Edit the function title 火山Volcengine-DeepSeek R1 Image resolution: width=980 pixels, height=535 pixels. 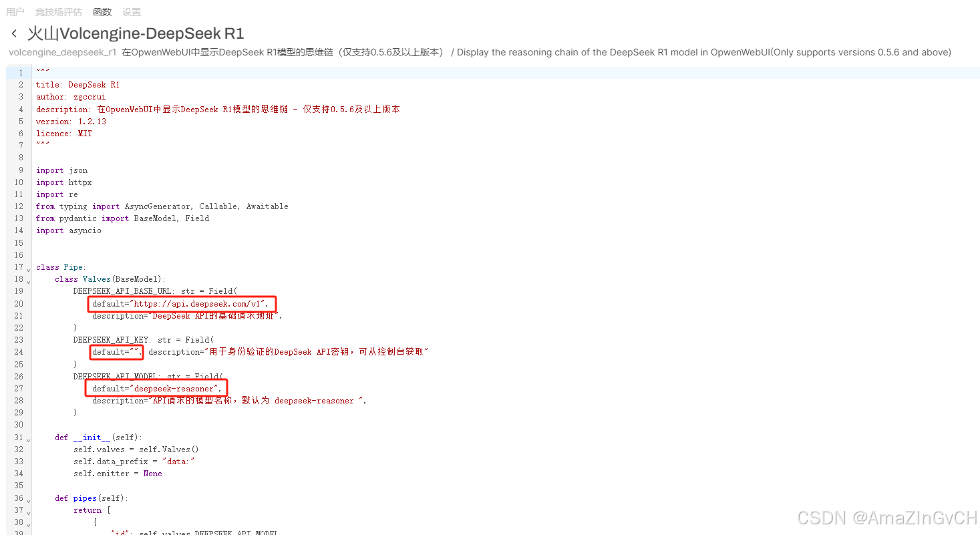coord(136,33)
